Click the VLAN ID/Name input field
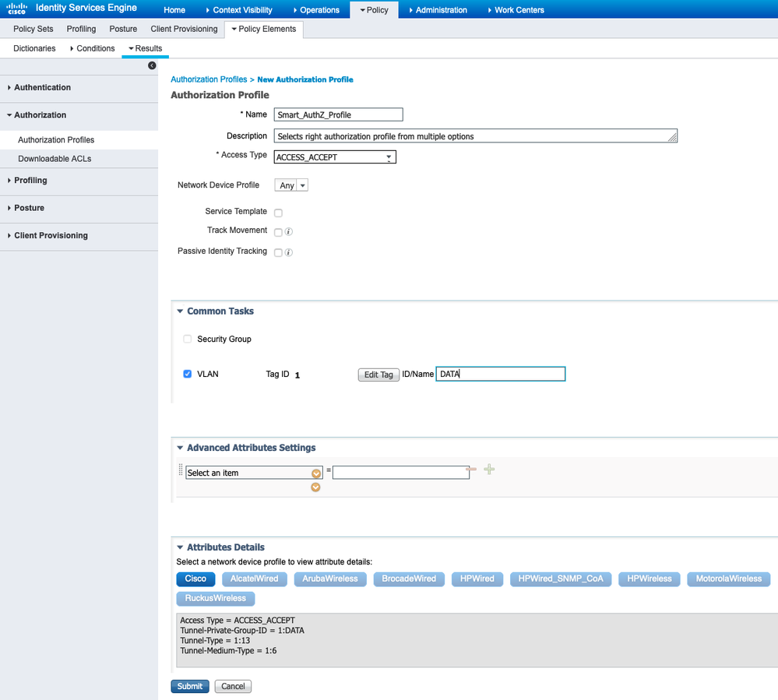 coord(501,374)
